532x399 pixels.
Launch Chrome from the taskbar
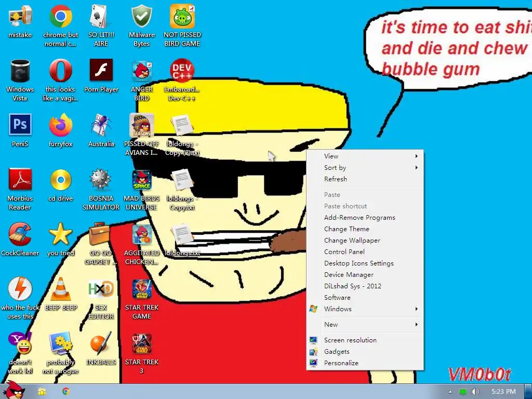66,391
